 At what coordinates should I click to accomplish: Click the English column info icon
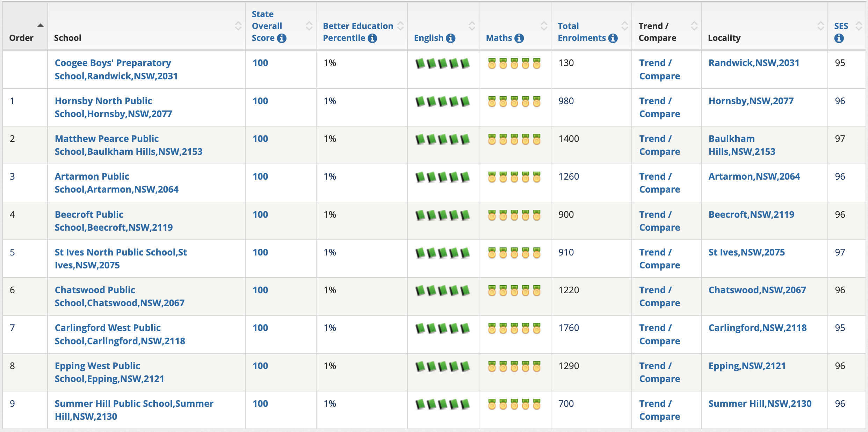pyautogui.click(x=451, y=38)
